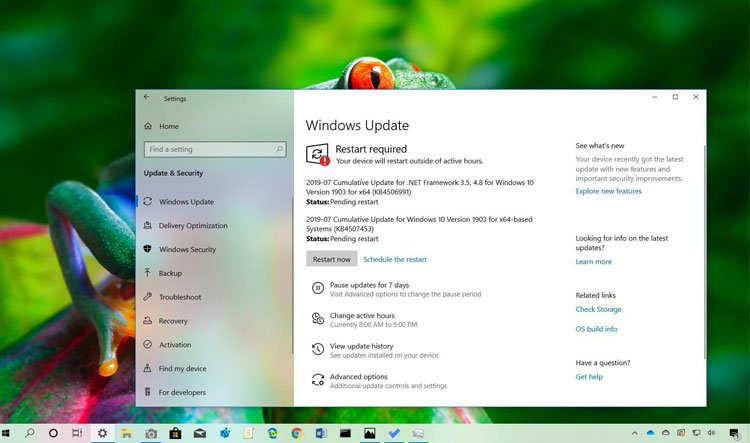Click the Activation checkmark icon
750x443 pixels.
tap(148, 345)
